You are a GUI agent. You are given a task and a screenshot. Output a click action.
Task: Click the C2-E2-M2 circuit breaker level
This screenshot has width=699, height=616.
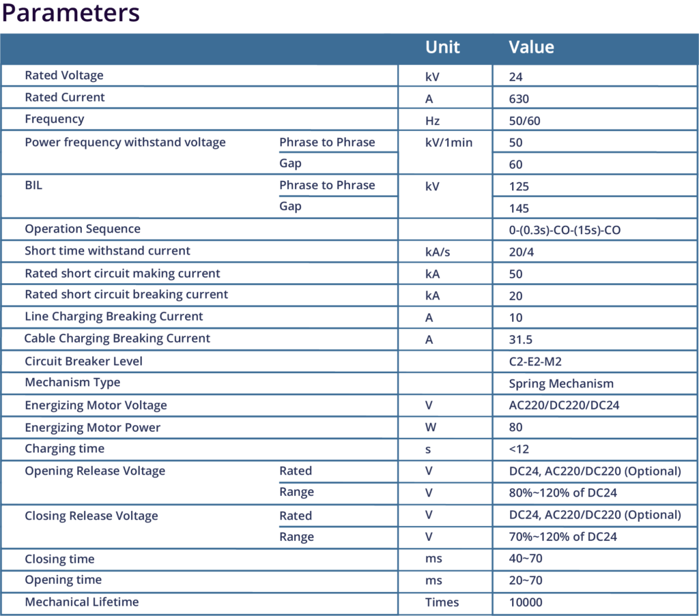535,362
